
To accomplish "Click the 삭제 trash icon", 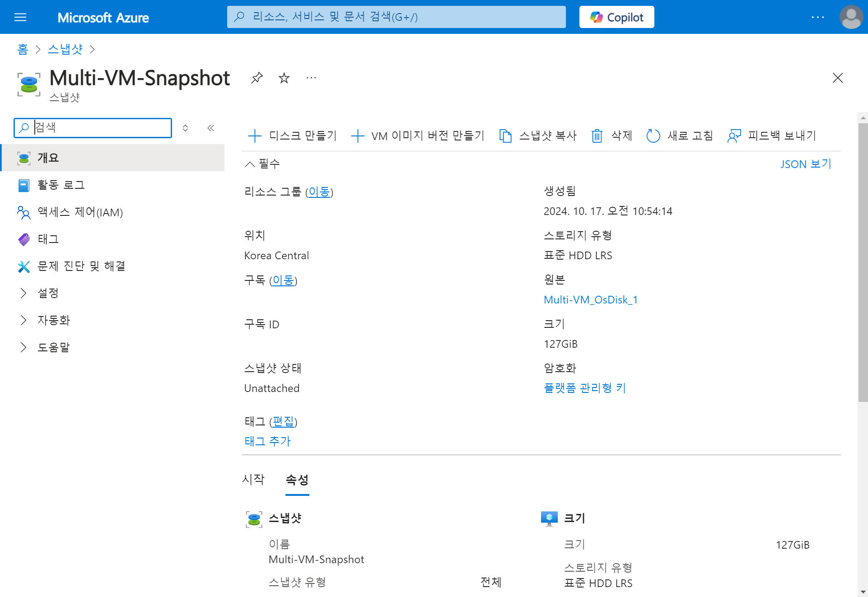I will (x=597, y=135).
